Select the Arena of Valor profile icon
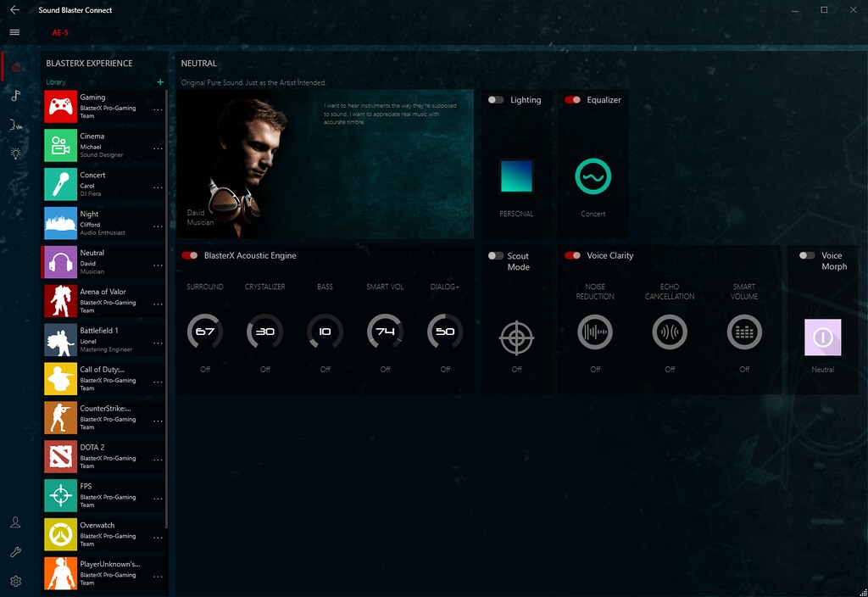This screenshot has height=597, width=868. click(x=61, y=301)
